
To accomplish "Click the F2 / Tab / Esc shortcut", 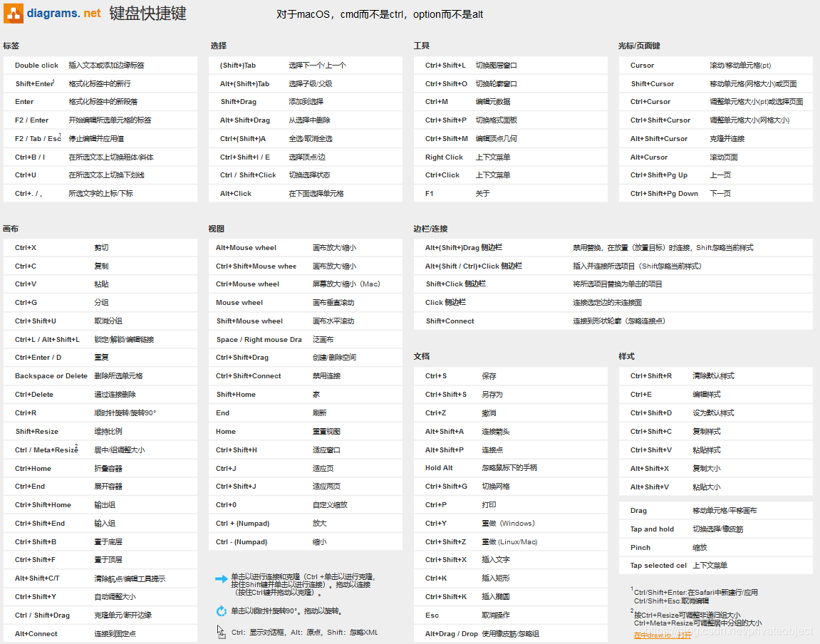I will (38, 138).
